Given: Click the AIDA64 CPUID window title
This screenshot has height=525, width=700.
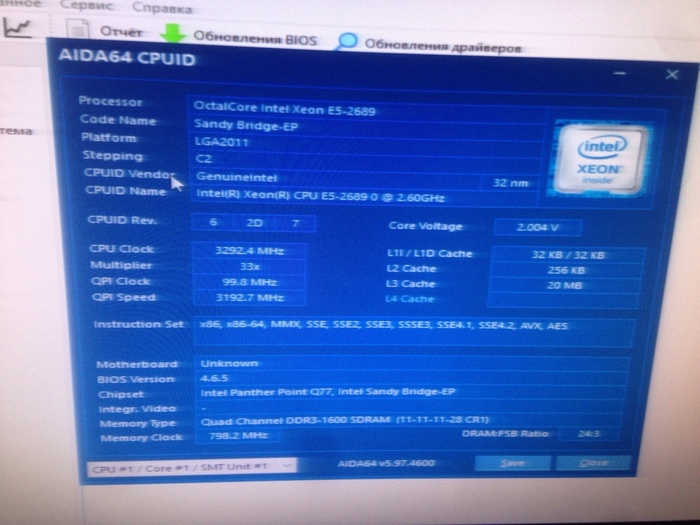Looking at the screenshot, I should click(127, 58).
